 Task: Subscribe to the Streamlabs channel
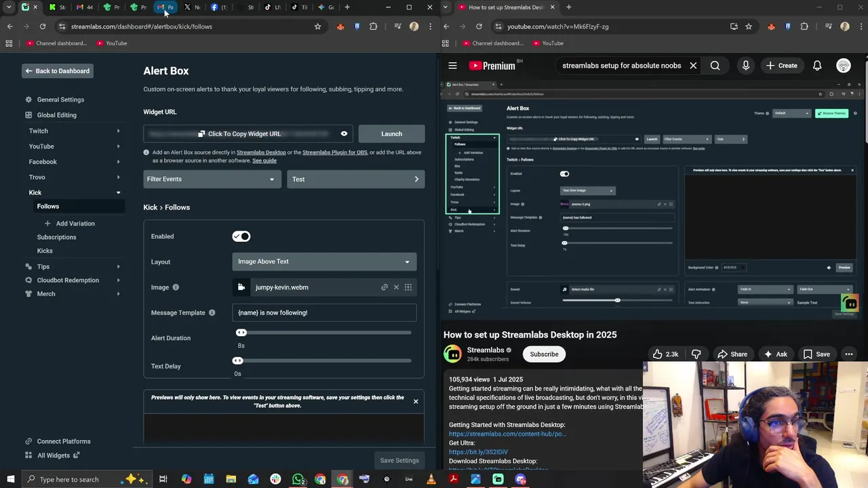pyautogui.click(x=544, y=354)
